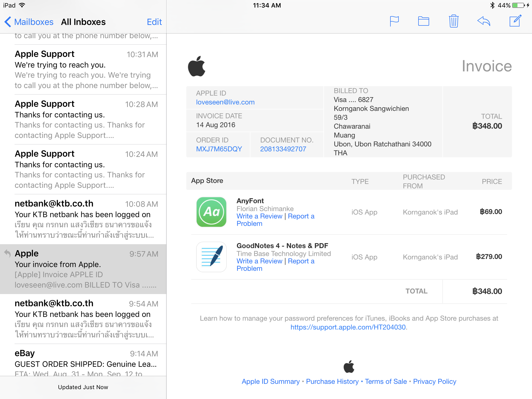Tap Visa .... 6827 billing line
The height and width of the screenshot is (399, 532).
354,100
